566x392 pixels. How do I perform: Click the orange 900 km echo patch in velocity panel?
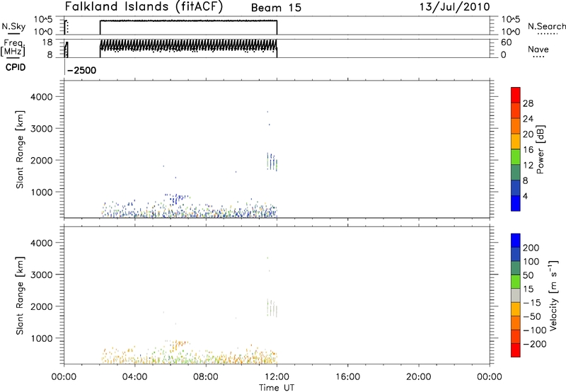(x=178, y=345)
